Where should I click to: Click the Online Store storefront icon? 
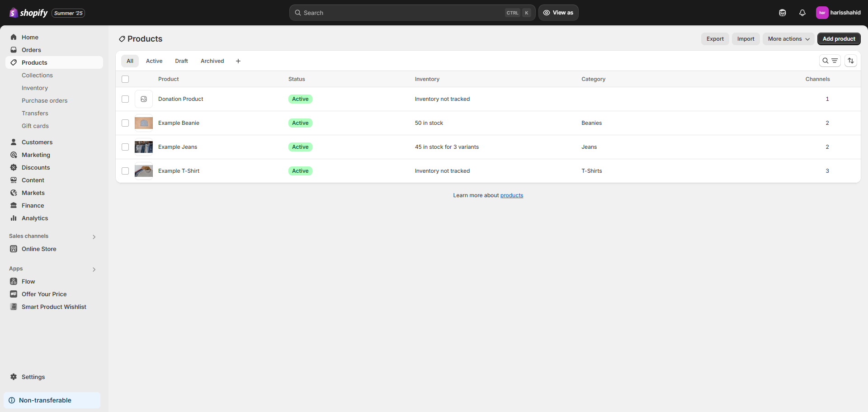point(14,249)
